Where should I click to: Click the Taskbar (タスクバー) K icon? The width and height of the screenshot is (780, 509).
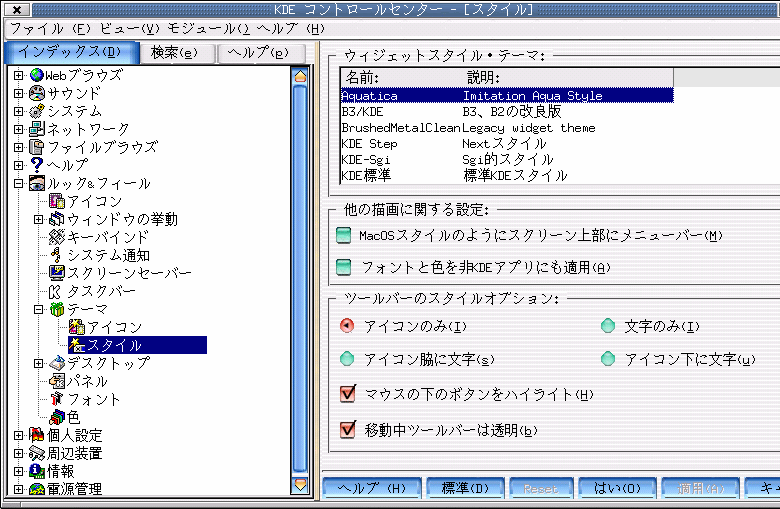point(55,291)
